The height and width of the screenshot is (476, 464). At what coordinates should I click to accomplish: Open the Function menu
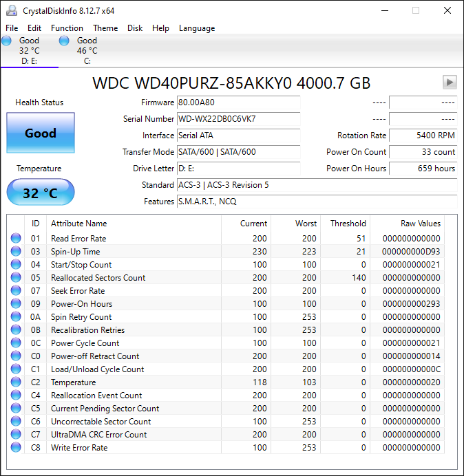point(67,28)
